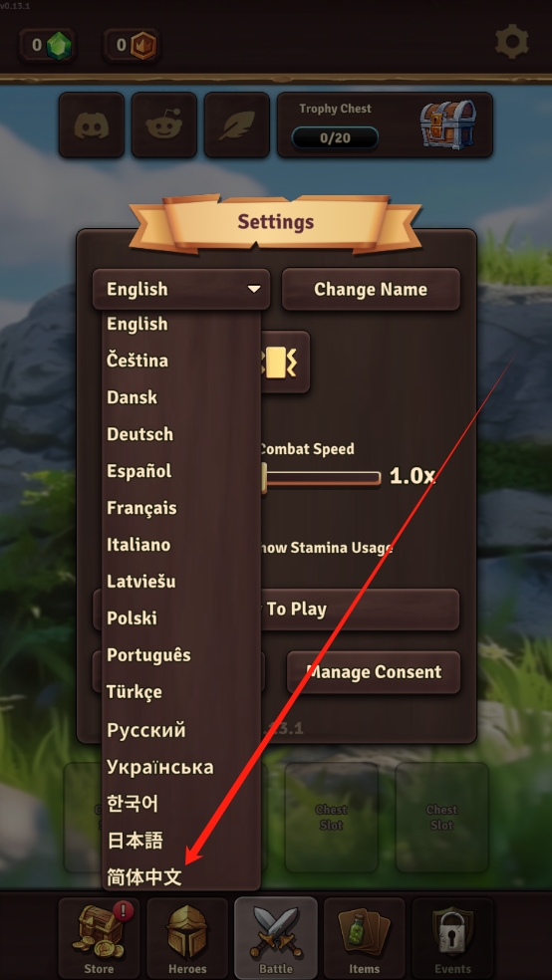The image size is (552, 980).
Task: Tap the green gem currency counter
Action: tap(48, 45)
